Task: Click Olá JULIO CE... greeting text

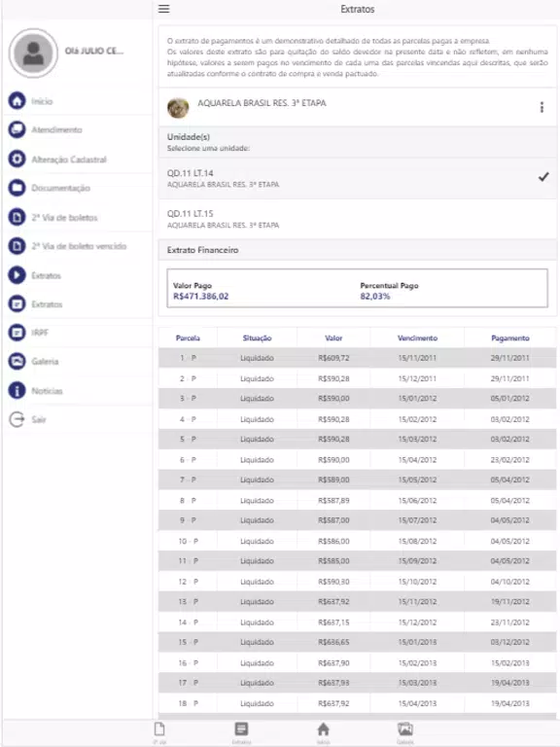Action: click(93, 51)
